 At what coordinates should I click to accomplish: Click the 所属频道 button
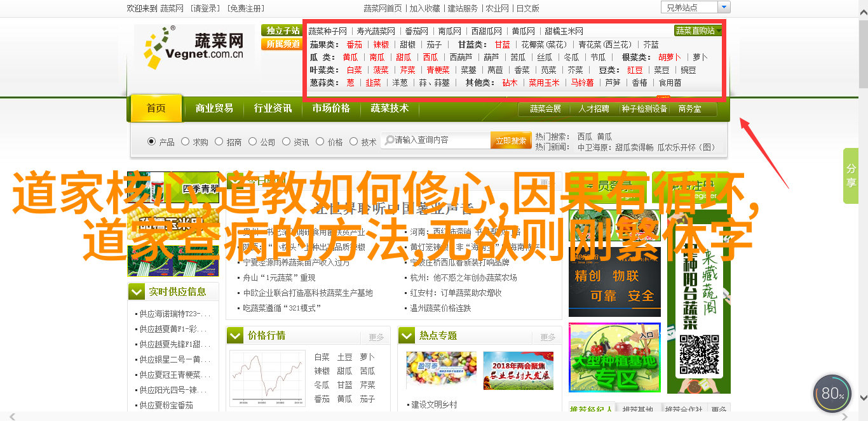click(283, 44)
